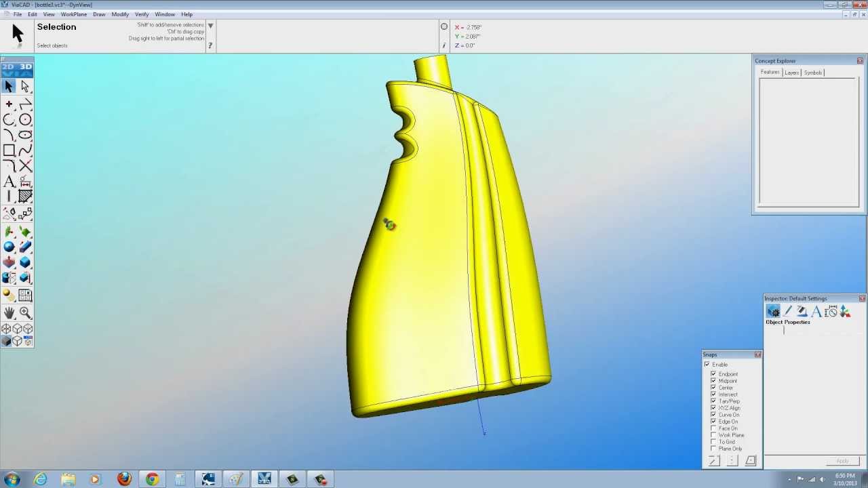868x488 pixels.
Task: Switch to Symbols tab in Concept Explorer
Action: pos(812,73)
